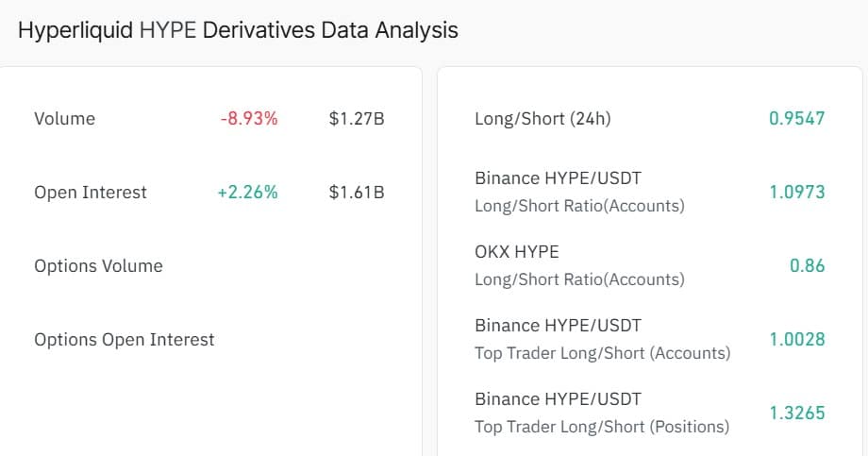
Task: Click the Long/Short (24h) label
Action: (x=542, y=119)
